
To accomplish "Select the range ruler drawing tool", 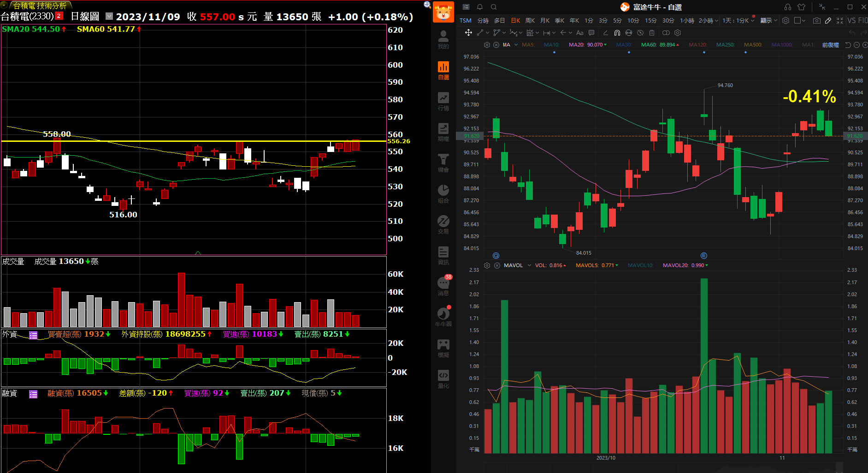I will point(546,33).
